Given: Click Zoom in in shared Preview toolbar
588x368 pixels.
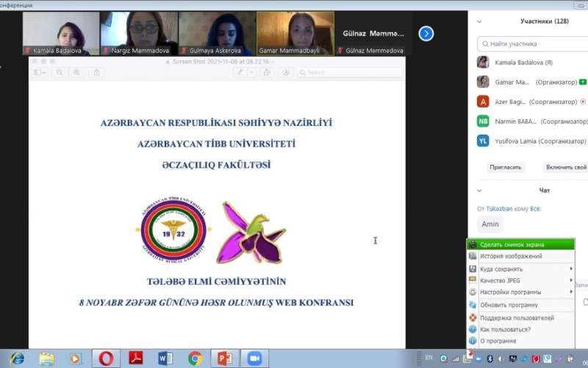Looking at the screenshot, I should coord(76,72).
